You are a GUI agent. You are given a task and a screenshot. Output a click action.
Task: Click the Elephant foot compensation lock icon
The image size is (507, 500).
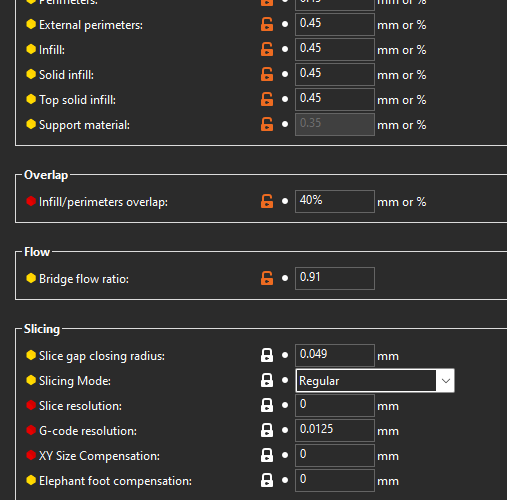click(267, 481)
